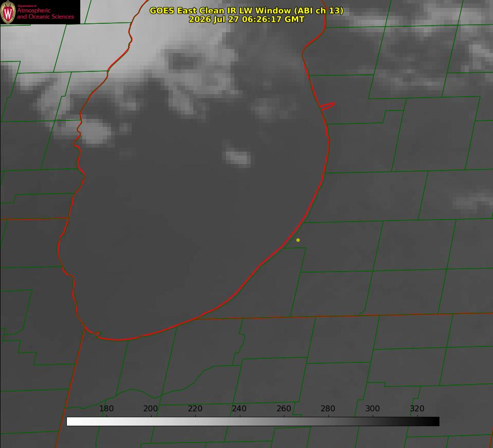493x448 pixels.
Task: Click the 260 label on the colorbar
Action: coord(283,408)
